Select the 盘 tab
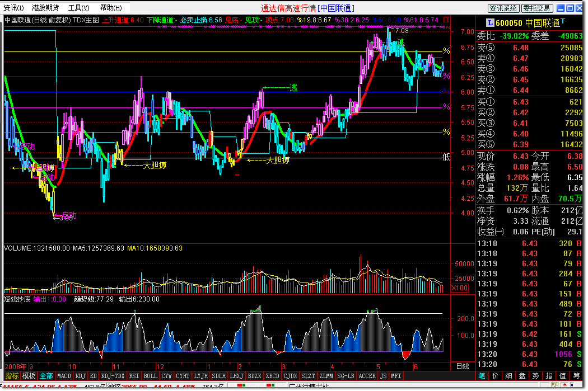This screenshot has width=588, height=391. (x=522, y=376)
